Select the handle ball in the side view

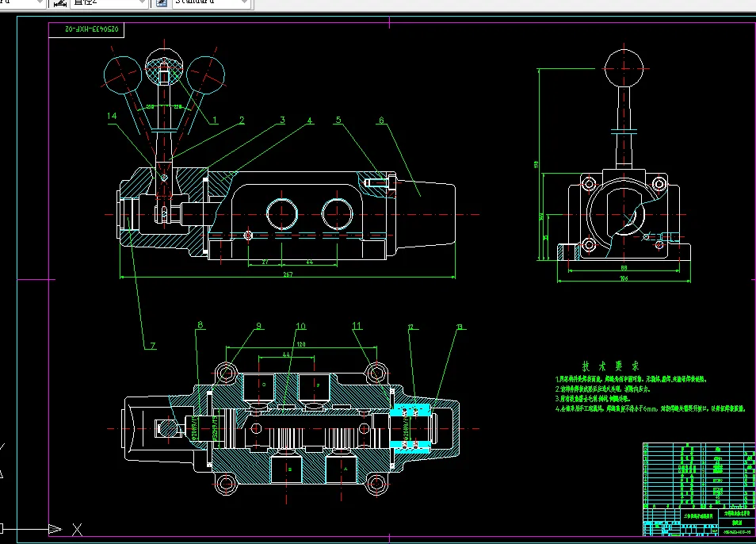click(624, 68)
